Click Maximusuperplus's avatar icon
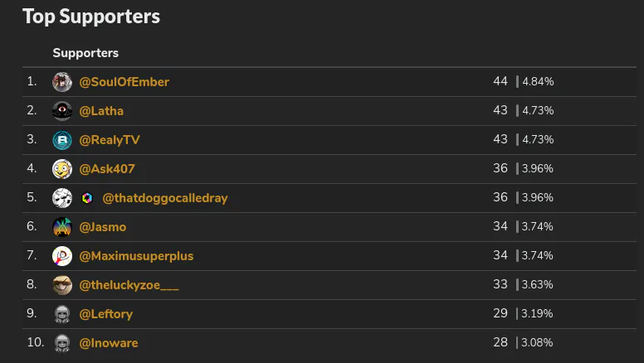 point(62,256)
